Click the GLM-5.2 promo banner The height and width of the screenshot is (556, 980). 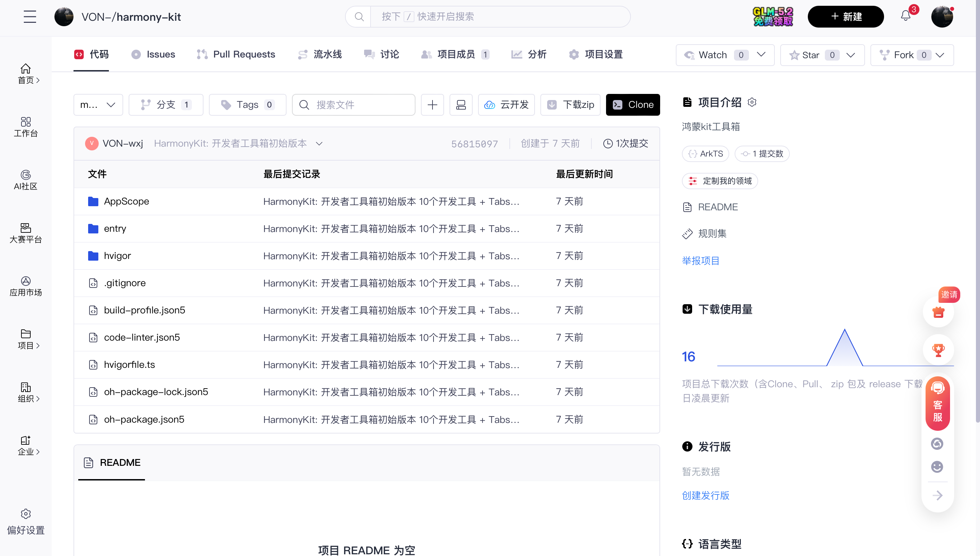(773, 17)
